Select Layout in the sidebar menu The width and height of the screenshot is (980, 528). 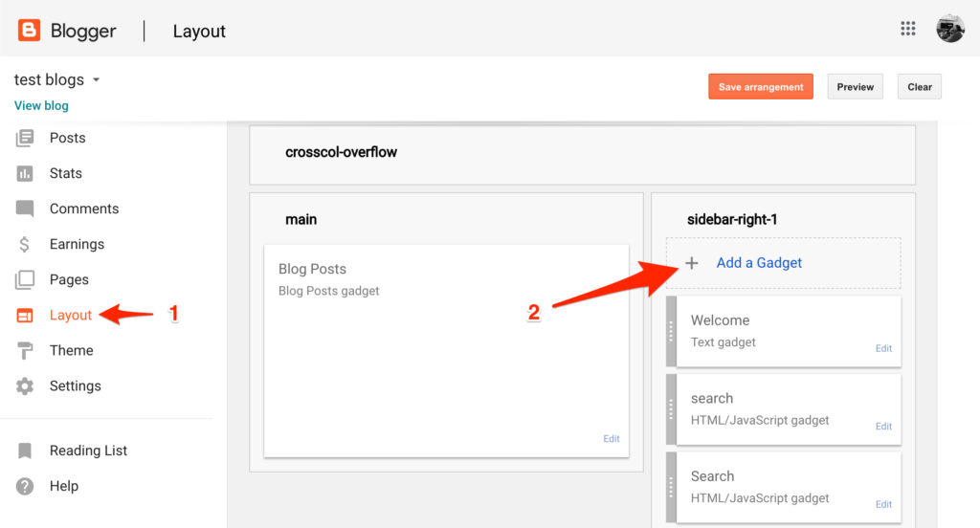[71, 315]
